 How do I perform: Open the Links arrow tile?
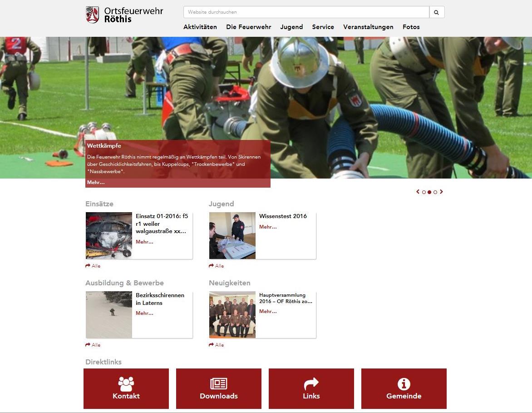tap(311, 388)
